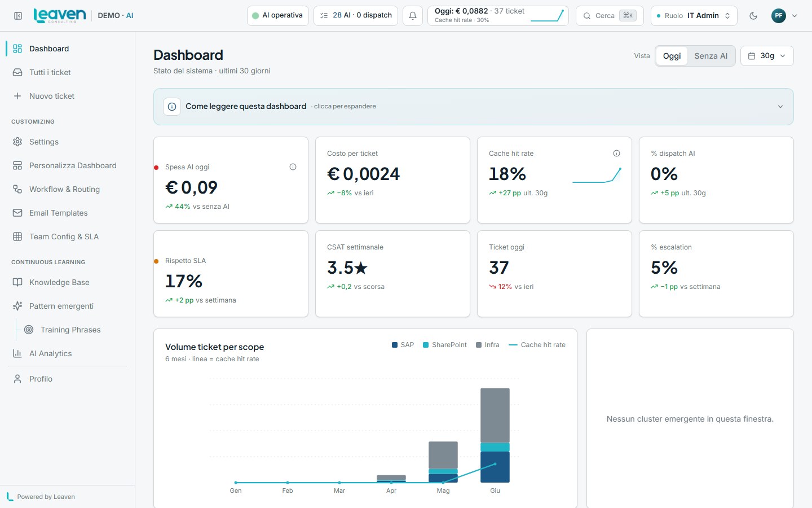Navigate to AI Analytics
The image size is (812, 508).
point(67,353)
